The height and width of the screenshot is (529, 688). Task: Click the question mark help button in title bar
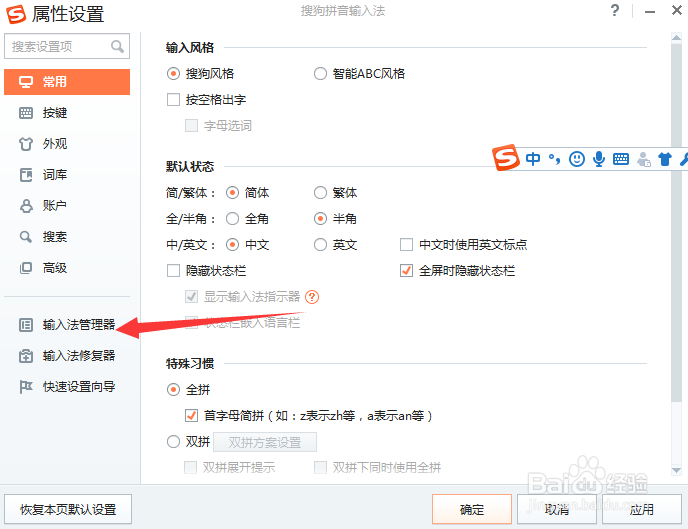point(615,10)
